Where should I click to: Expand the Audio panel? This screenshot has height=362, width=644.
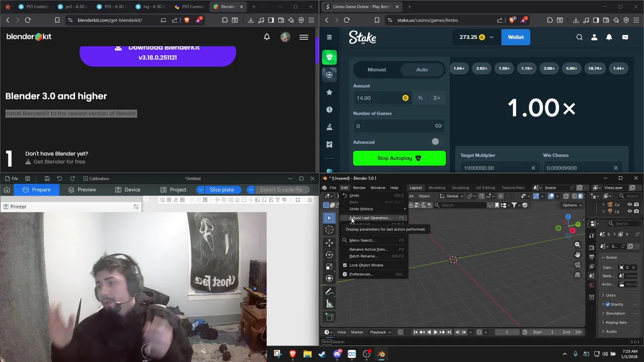click(620, 331)
